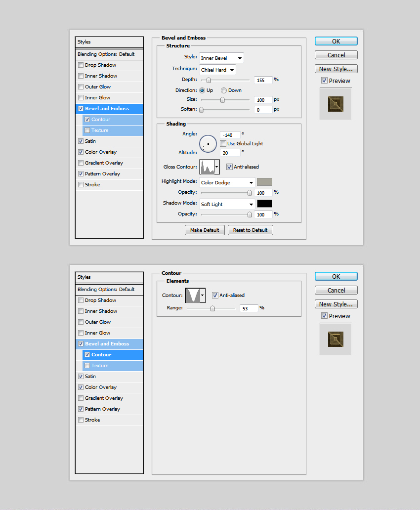The image size is (420, 510).
Task: Click the Angle value field -140
Action: click(230, 135)
